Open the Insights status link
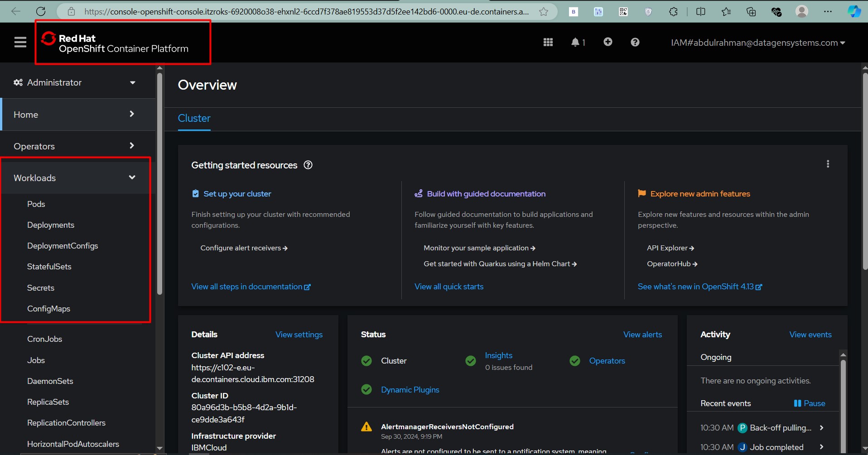Viewport: 868px width, 455px height. point(499,355)
